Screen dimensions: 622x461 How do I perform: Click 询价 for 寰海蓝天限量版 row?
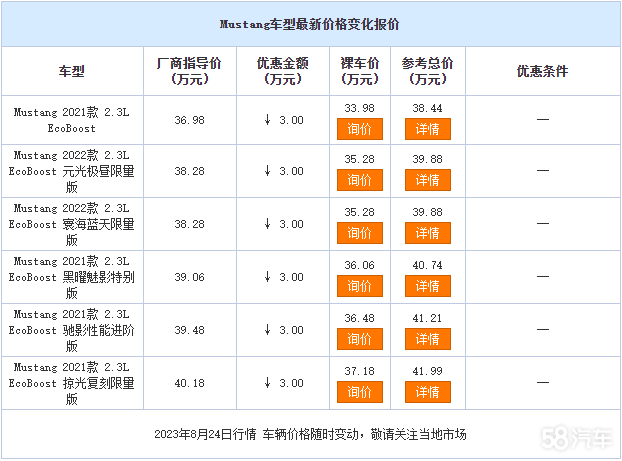(x=360, y=233)
